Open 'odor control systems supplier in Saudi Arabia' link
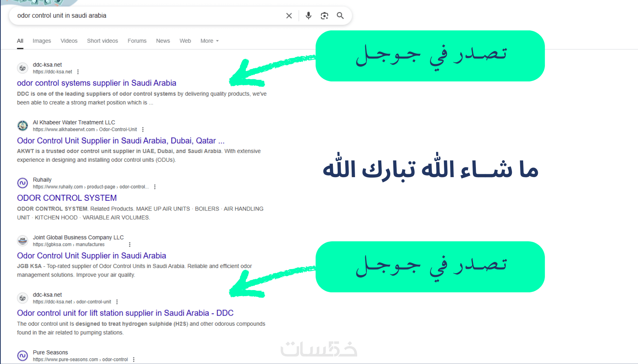This screenshot has height=364, width=638. coord(96,83)
